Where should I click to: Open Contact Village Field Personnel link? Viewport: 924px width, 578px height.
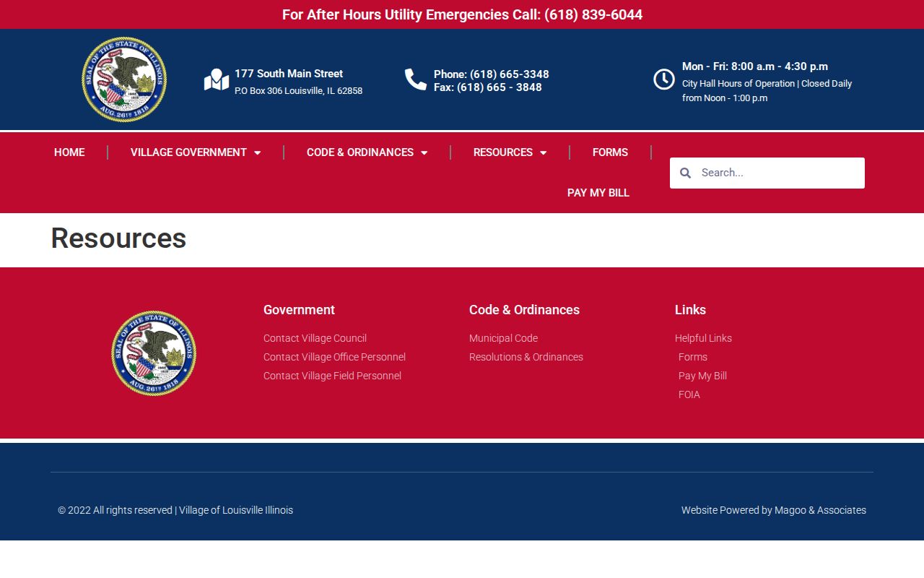click(x=332, y=376)
